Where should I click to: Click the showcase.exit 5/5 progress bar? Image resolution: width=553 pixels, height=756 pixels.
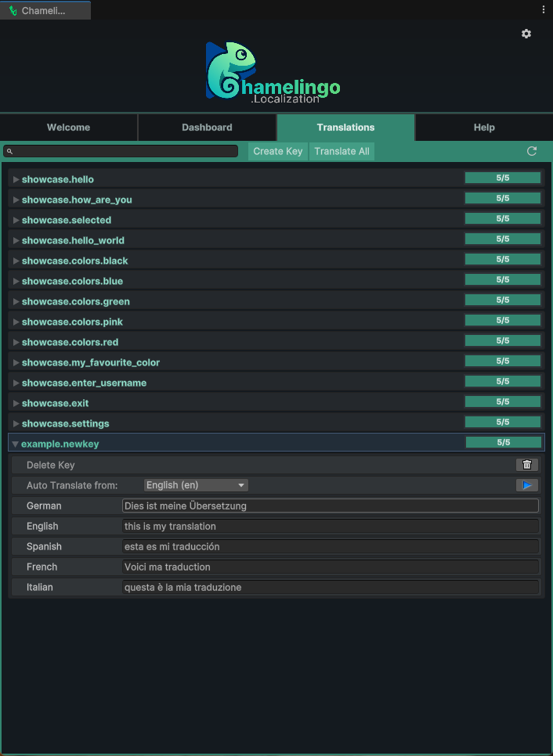502,401
